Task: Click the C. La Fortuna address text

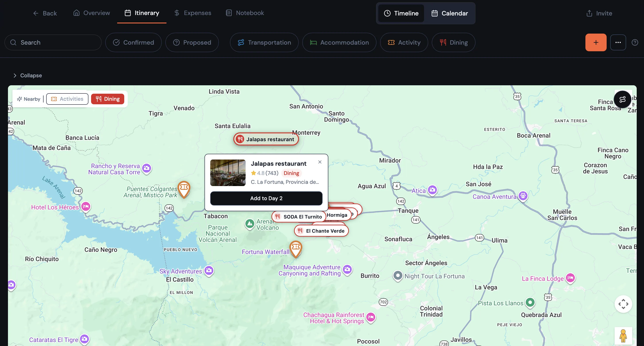Action: (x=285, y=182)
